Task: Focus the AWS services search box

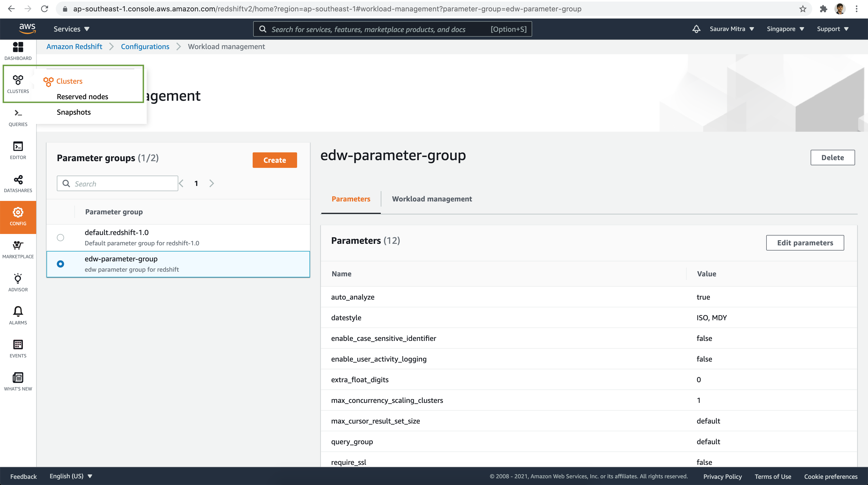Action: (x=393, y=29)
